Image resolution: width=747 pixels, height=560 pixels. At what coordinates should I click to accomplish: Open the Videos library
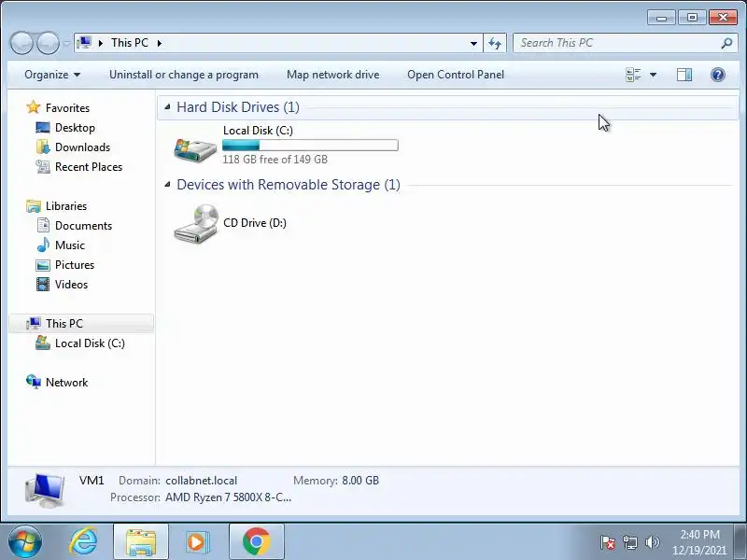coord(72,285)
